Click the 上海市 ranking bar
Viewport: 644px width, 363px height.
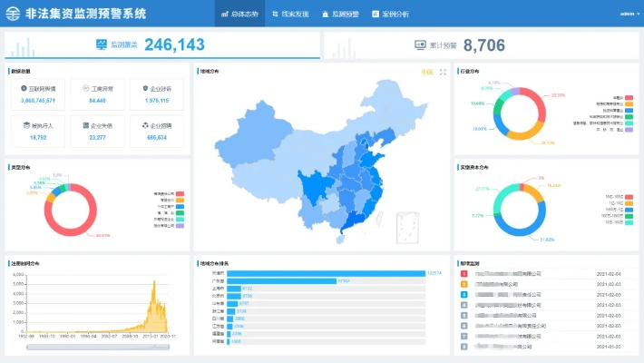point(234,289)
